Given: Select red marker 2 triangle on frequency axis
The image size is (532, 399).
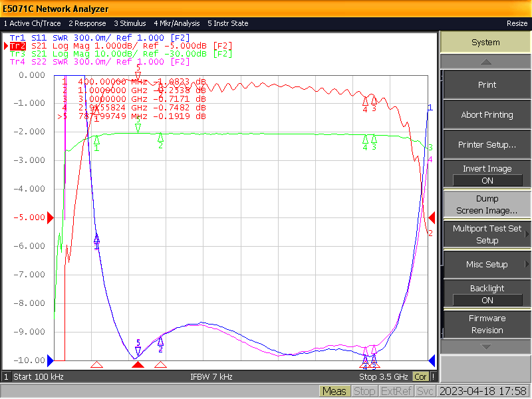Looking at the screenshot, I should (x=160, y=364).
